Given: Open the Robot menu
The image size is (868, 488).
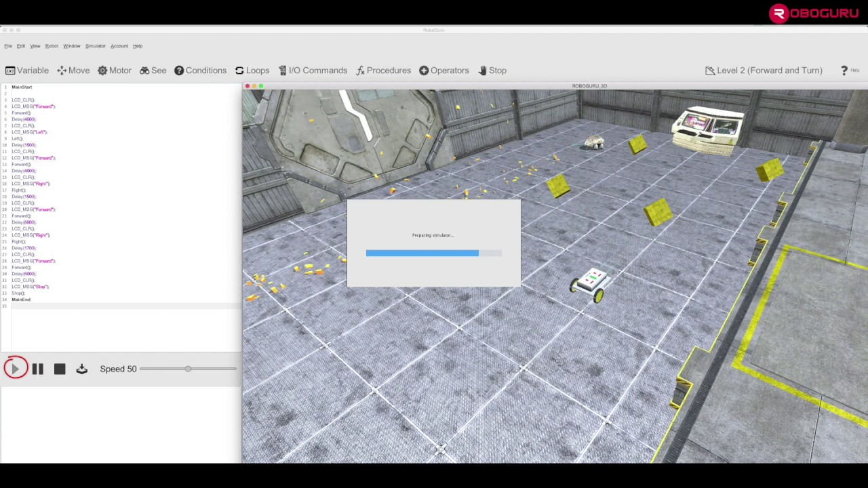Looking at the screenshot, I should pyautogui.click(x=52, y=46).
